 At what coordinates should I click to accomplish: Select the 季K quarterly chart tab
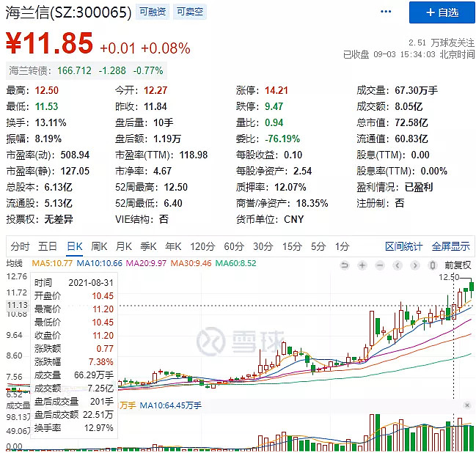[x=148, y=246]
